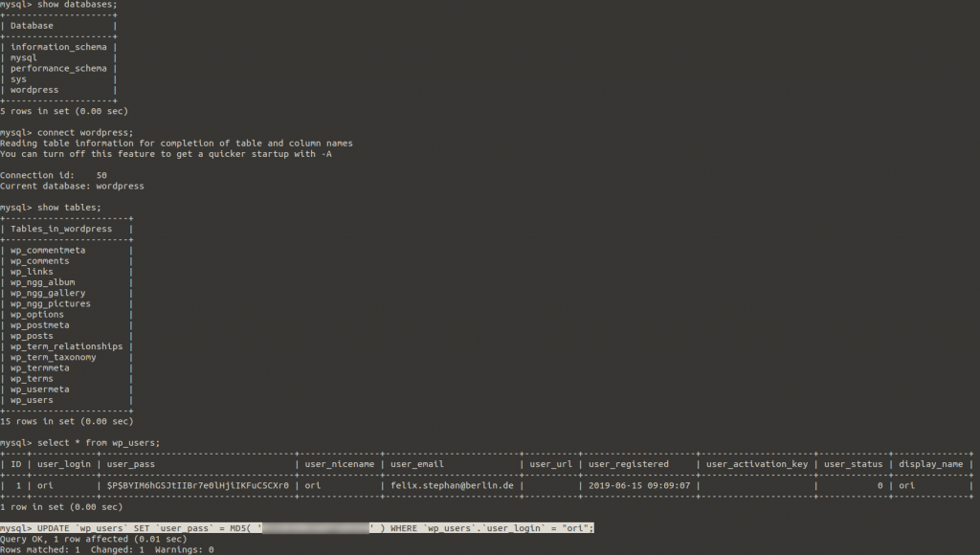The width and height of the screenshot is (980, 555).
Task: Select the wp_usermeta table row
Action: pyautogui.click(x=40, y=389)
